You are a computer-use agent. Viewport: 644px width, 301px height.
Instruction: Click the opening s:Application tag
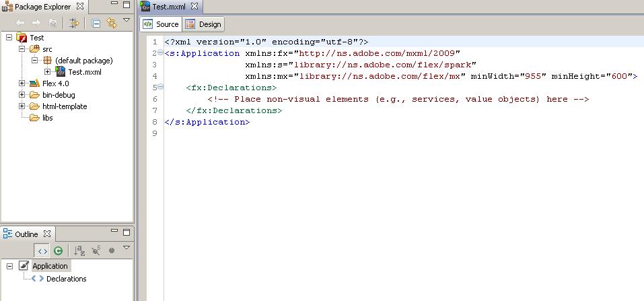coord(202,53)
